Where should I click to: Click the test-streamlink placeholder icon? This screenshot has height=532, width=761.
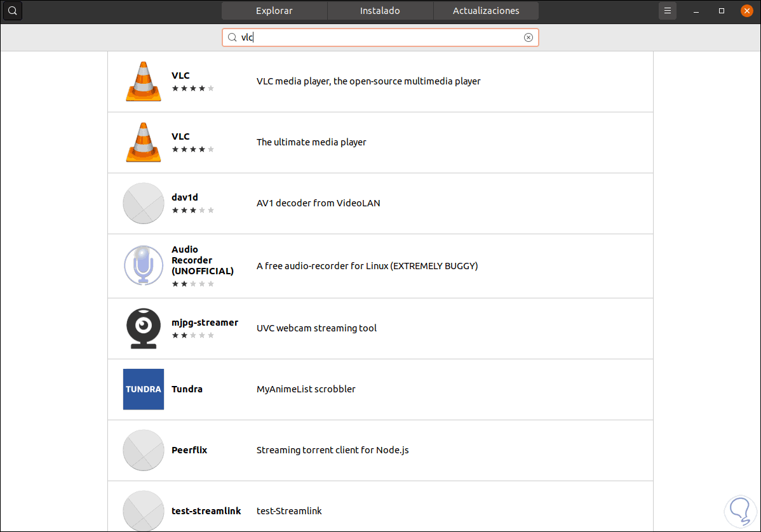pyautogui.click(x=143, y=510)
